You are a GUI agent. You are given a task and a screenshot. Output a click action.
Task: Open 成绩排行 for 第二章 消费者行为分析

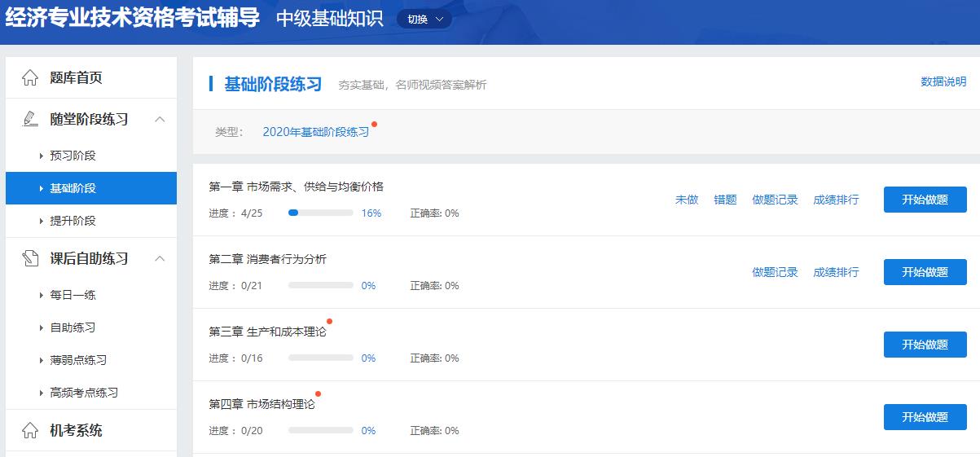coord(836,272)
